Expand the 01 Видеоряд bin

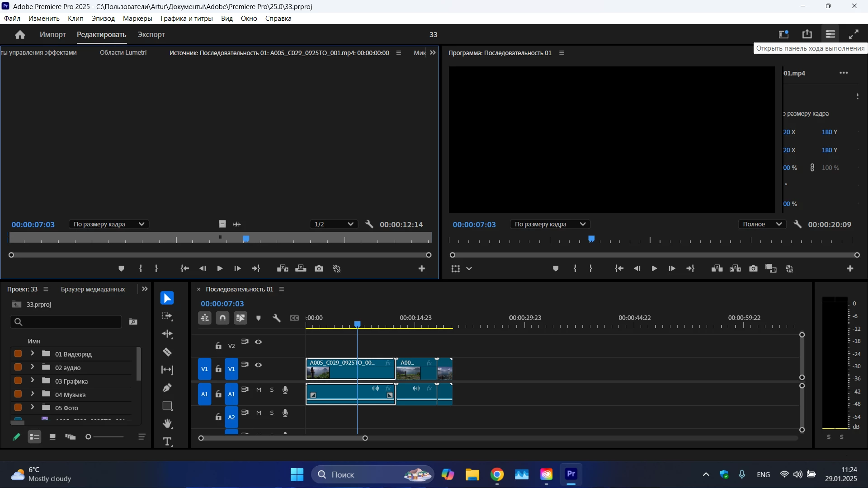tap(32, 353)
